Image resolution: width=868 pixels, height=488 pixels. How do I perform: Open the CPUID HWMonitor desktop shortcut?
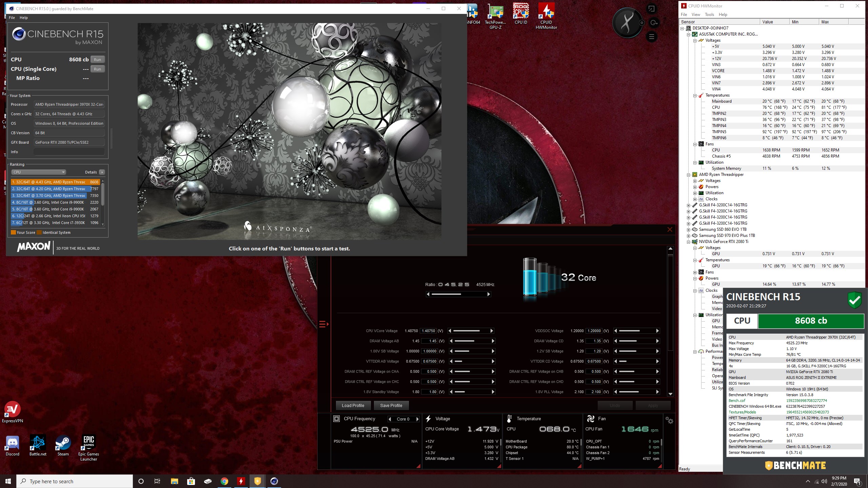pos(546,16)
